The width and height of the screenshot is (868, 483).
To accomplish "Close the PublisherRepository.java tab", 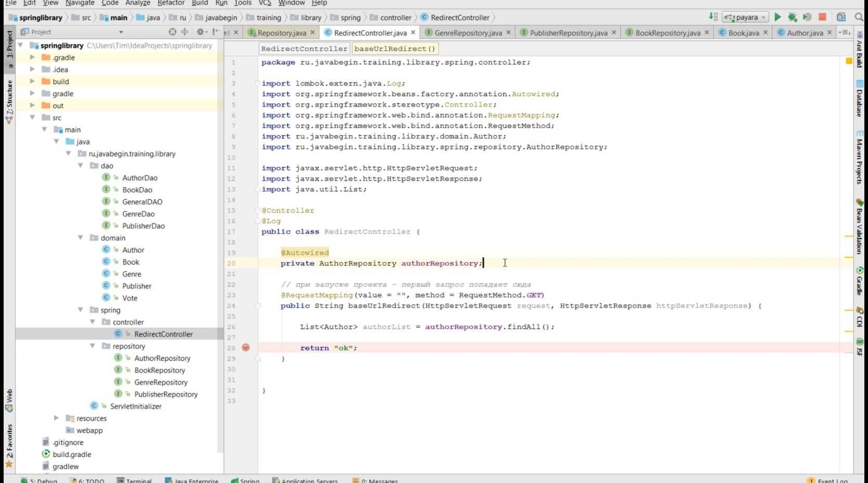I will tap(614, 32).
